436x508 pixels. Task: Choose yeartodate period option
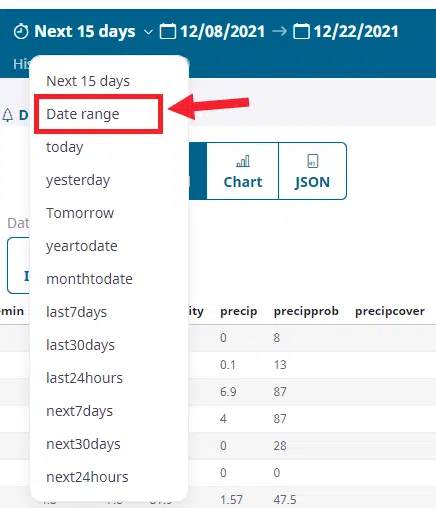coord(82,246)
